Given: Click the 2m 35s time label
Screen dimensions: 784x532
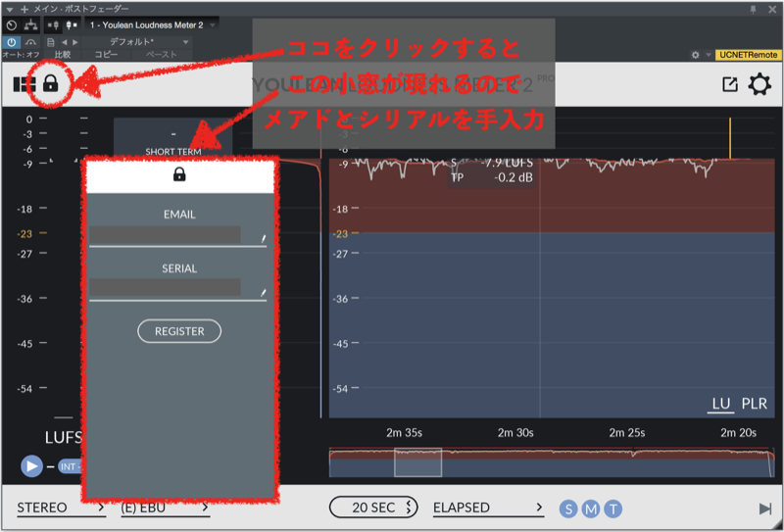Looking at the screenshot, I should [404, 433].
